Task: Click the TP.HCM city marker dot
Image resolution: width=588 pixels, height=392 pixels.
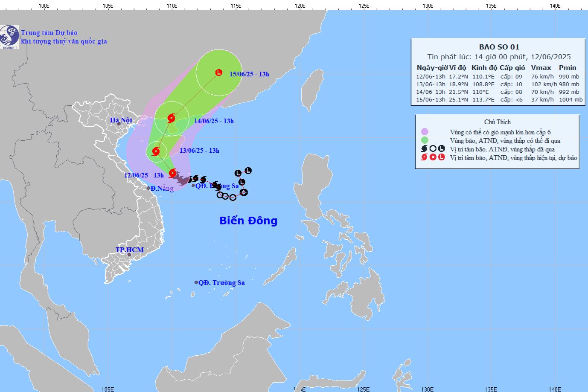Action: (129, 255)
